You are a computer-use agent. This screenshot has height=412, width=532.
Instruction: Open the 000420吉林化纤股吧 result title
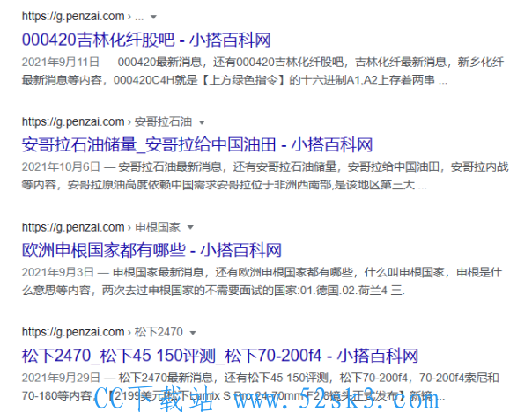tap(146, 40)
